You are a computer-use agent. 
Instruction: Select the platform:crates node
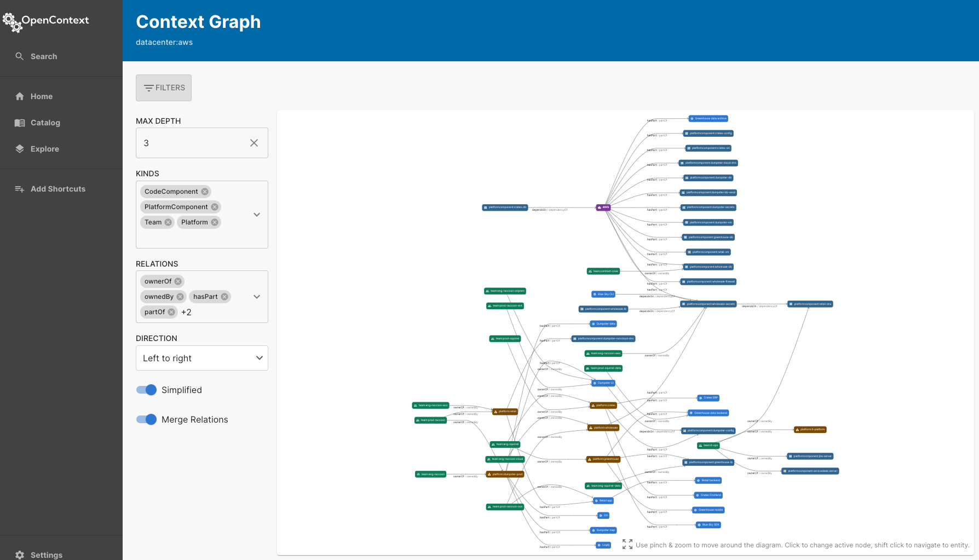(603, 406)
